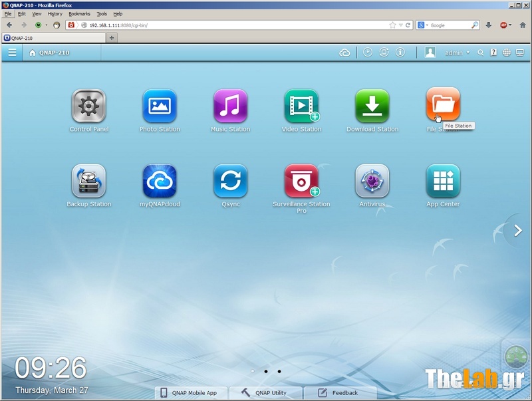Image resolution: width=532 pixels, height=401 pixels.
Task: Open external devices icon in QNAP toolbar
Action: [384, 53]
